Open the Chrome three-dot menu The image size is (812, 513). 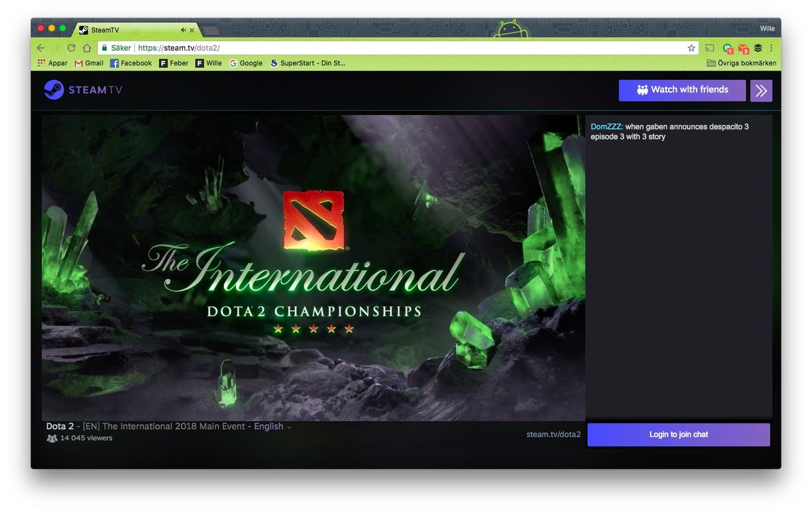[771, 48]
